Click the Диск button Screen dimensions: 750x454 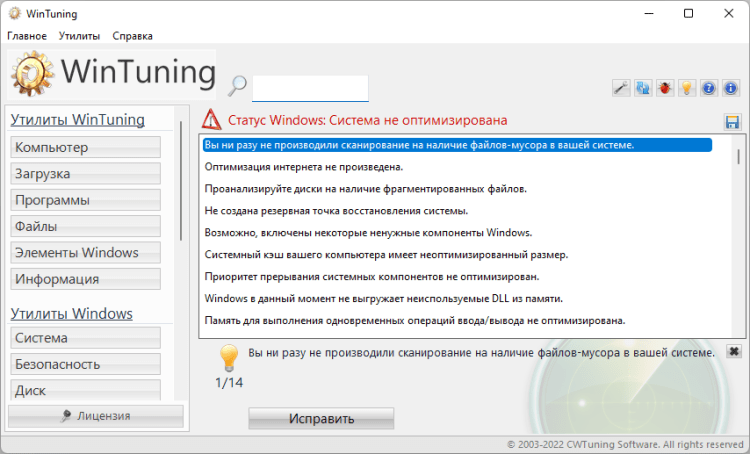(x=86, y=389)
